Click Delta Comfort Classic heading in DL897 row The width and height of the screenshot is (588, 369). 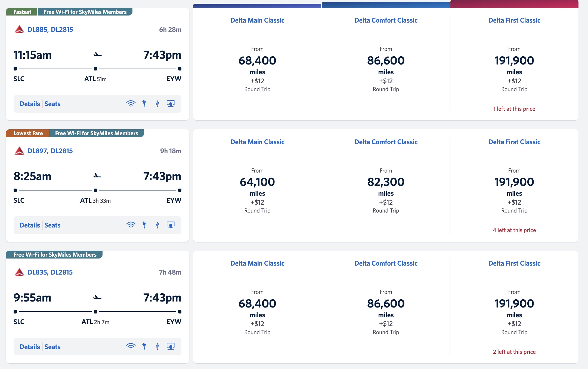[386, 142]
